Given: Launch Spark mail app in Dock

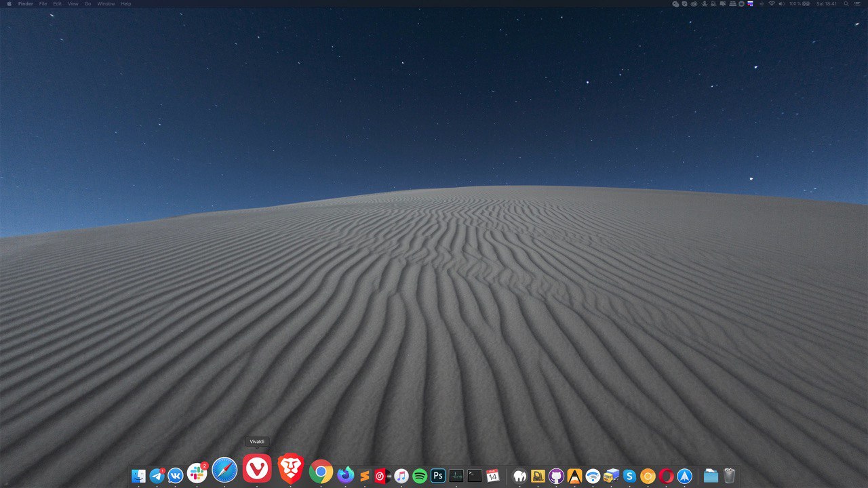Looking at the screenshot, I should 684,476.
